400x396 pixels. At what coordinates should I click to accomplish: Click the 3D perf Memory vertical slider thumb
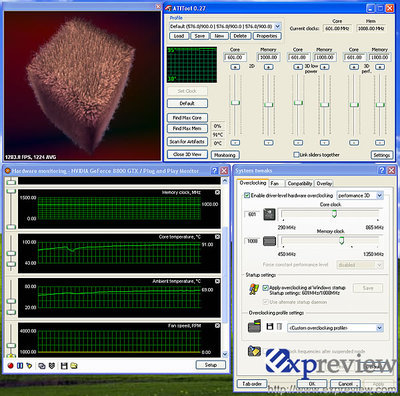(x=380, y=104)
